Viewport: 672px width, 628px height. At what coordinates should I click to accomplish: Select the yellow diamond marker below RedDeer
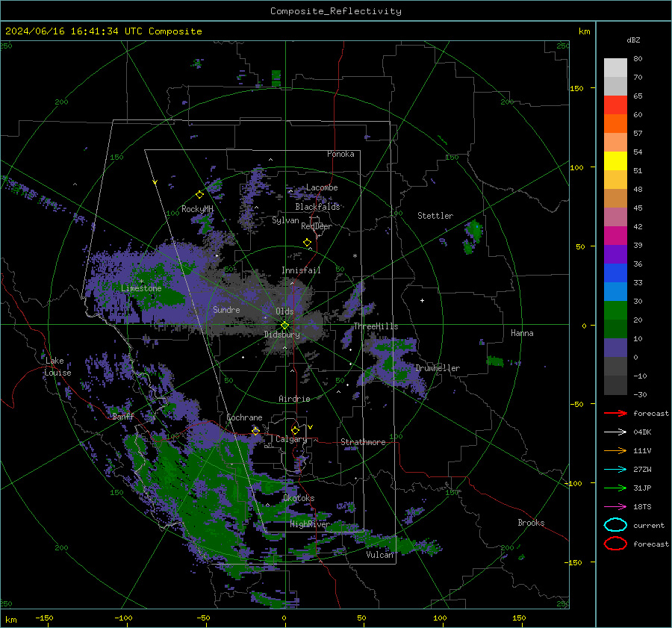pos(307,243)
